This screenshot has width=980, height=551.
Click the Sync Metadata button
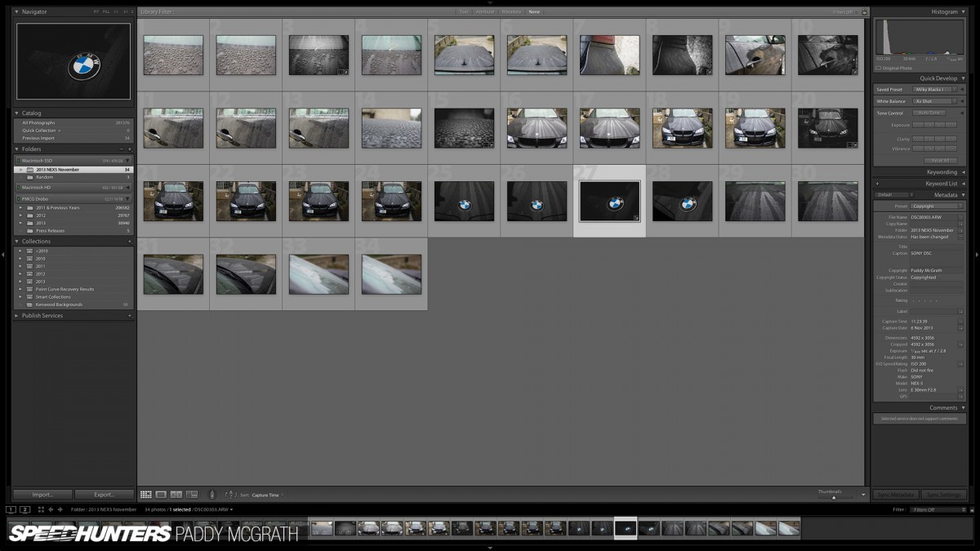point(896,495)
